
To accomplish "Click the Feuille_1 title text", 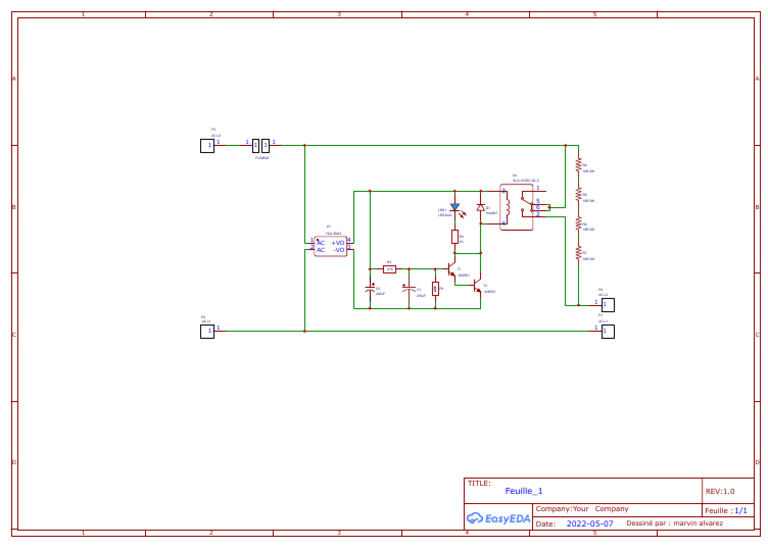I will 524,491.
